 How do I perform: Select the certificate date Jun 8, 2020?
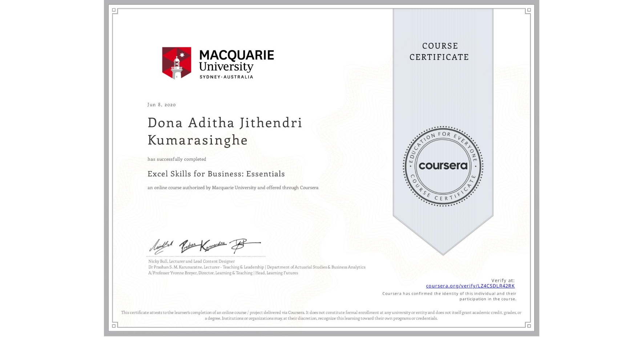tap(161, 105)
